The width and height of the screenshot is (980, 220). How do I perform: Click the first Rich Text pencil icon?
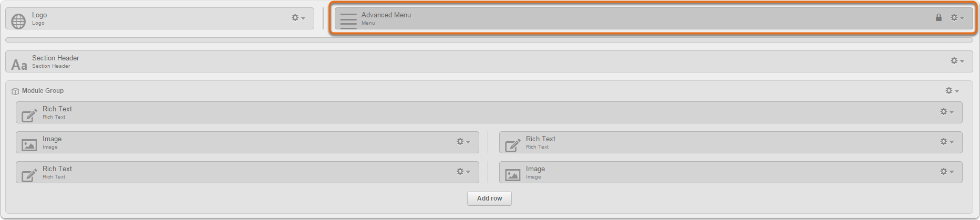point(29,114)
